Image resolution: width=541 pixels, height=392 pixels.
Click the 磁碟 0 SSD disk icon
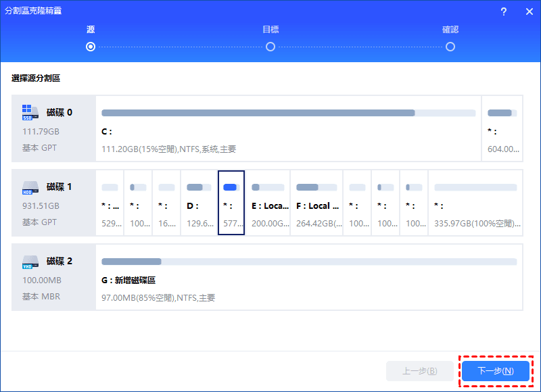coord(29,112)
